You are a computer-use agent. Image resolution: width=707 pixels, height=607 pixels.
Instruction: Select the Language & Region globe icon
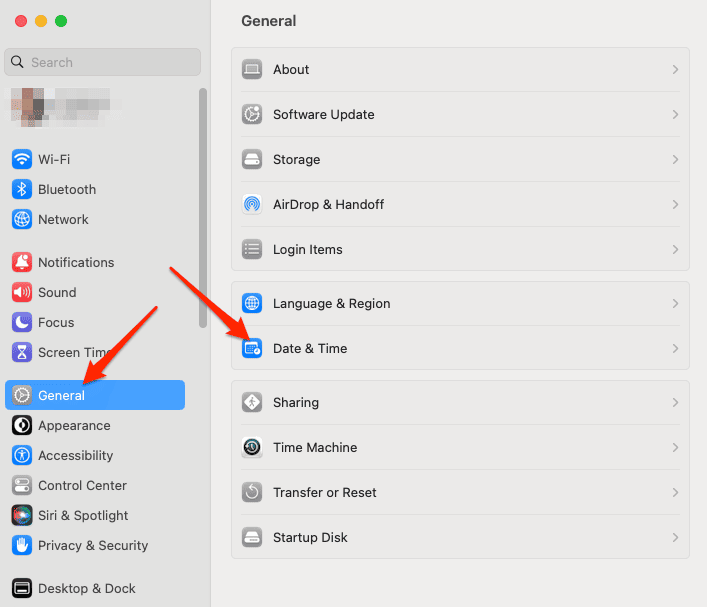(x=252, y=303)
